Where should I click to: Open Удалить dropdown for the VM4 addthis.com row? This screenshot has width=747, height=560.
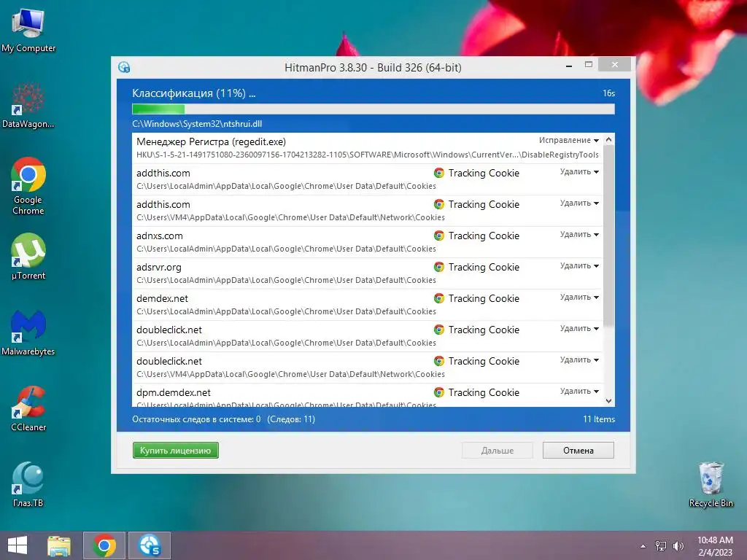pos(579,203)
